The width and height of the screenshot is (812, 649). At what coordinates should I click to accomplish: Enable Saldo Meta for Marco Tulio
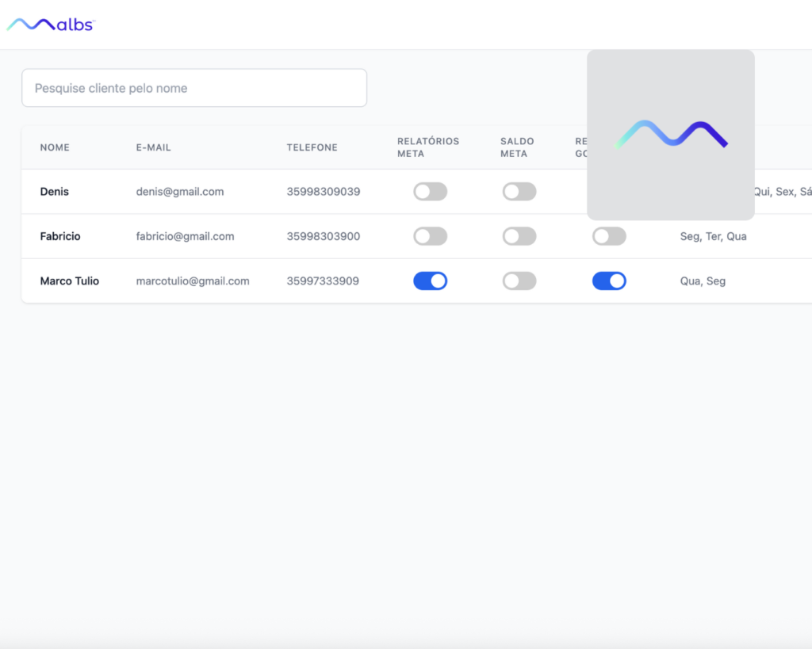(519, 281)
